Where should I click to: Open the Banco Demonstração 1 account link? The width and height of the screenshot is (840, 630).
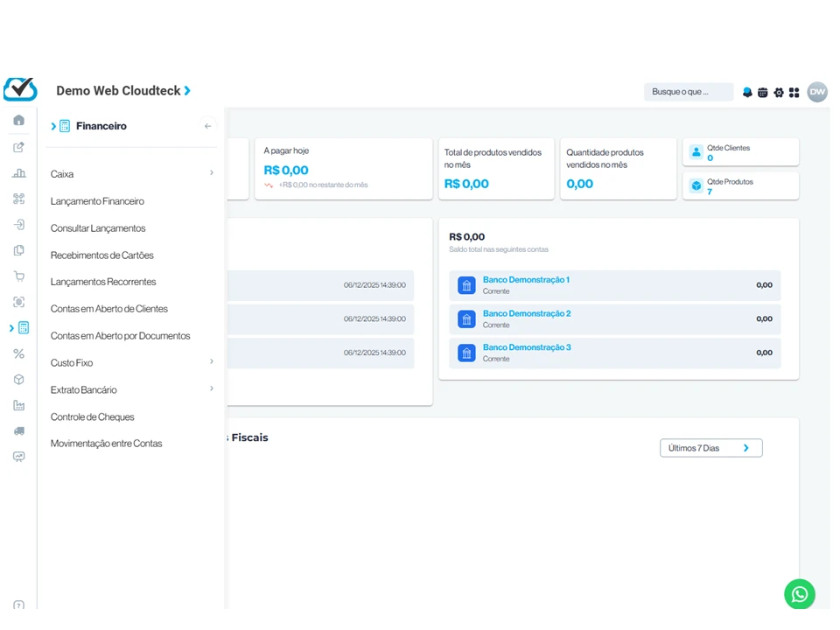point(526,280)
